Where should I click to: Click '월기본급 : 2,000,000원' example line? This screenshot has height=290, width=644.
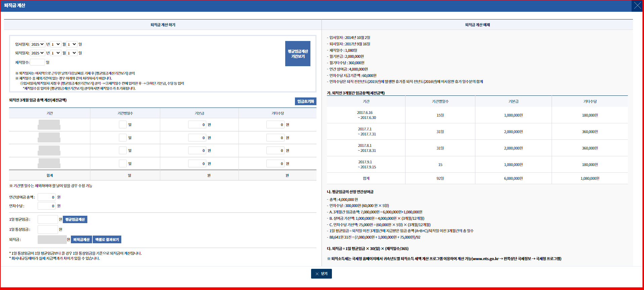[346, 56]
